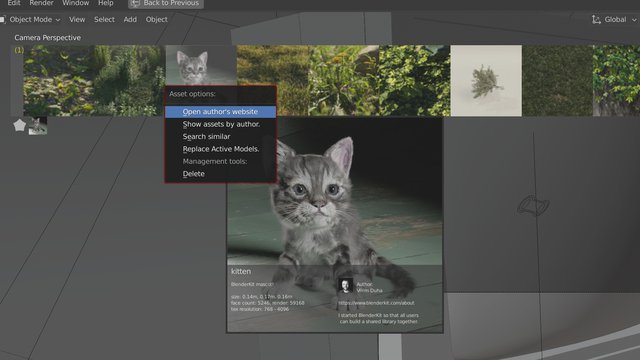Open the Render menu
This screenshot has width=640, height=360.
41,3
